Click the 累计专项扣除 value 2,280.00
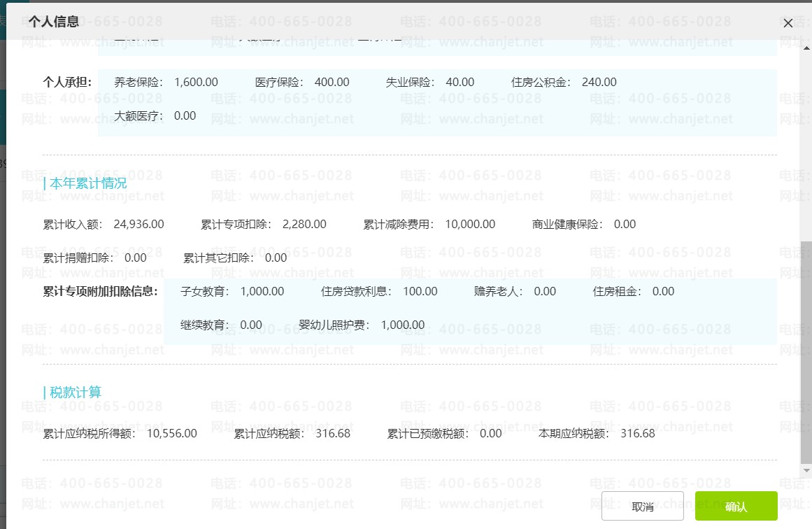Viewport: 812px width, 529px height. (304, 225)
